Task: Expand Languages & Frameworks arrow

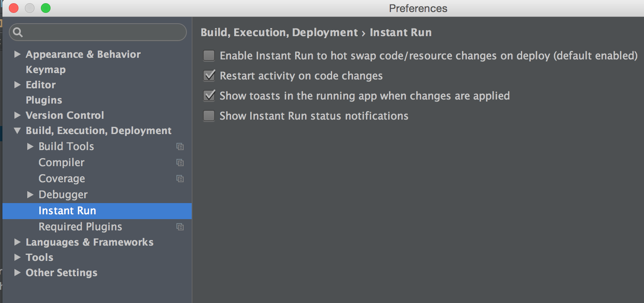Action: [17, 242]
